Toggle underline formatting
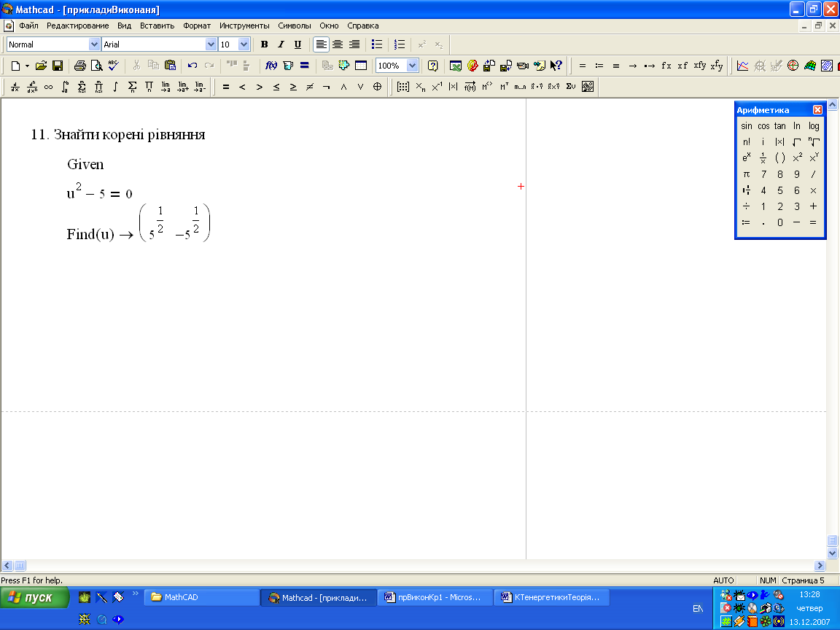Image resolution: width=840 pixels, height=630 pixels. click(297, 44)
